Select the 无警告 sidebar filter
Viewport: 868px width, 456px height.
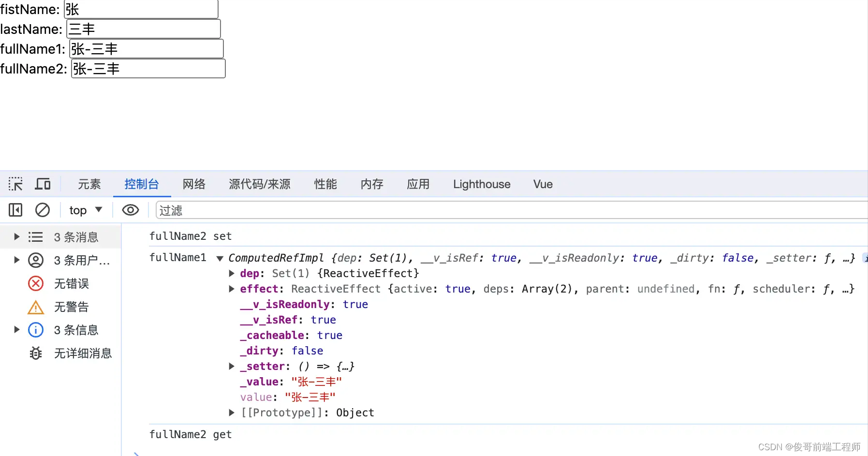pos(60,307)
